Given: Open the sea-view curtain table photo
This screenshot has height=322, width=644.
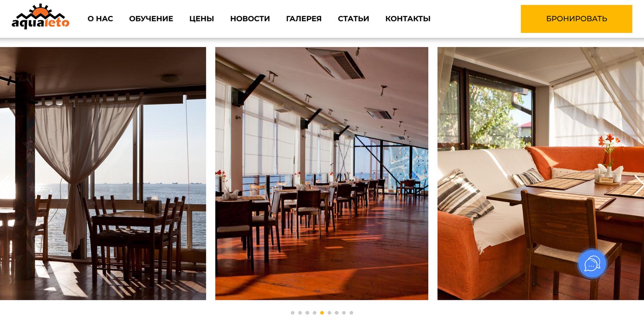Looking at the screenshot, I should (x=103, y=173).
